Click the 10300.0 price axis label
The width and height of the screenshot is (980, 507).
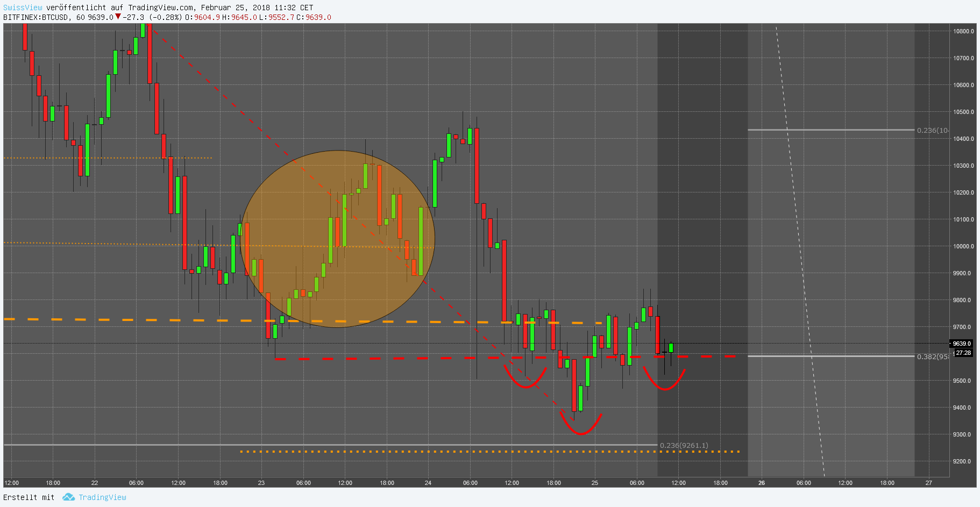[x=963, y=166]
